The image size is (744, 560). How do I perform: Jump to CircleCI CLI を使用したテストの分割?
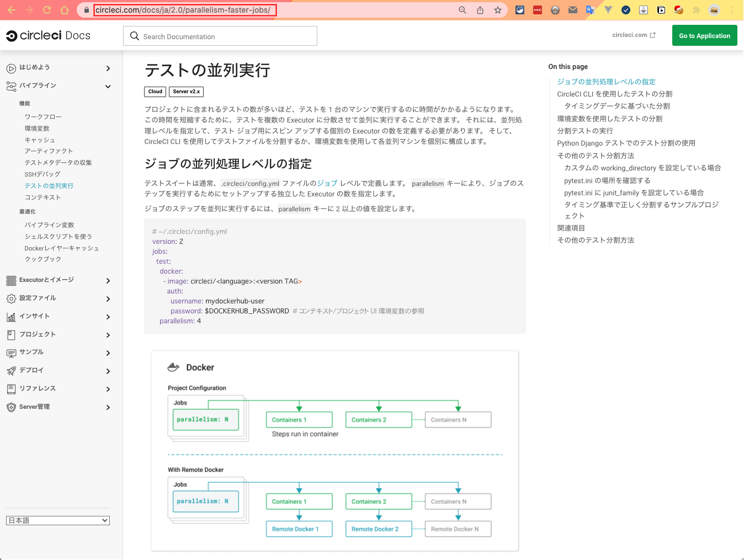614,94
